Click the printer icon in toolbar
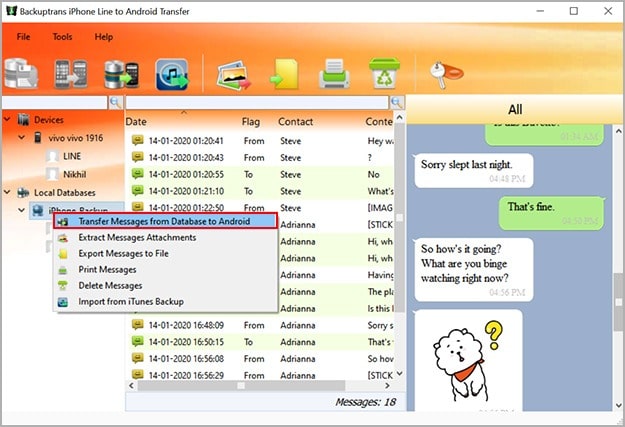The image size is (625, 427). 333,73
